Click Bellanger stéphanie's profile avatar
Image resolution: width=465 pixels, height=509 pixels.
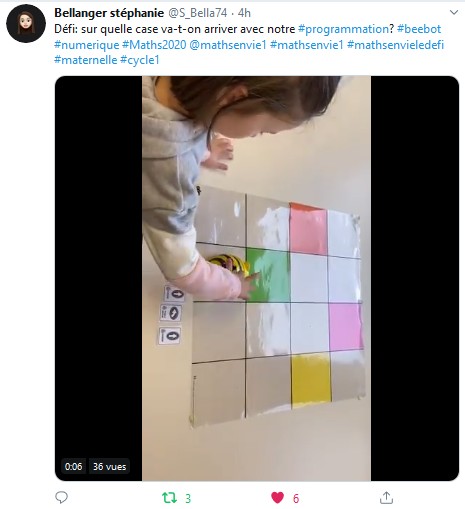pos(26,23)
